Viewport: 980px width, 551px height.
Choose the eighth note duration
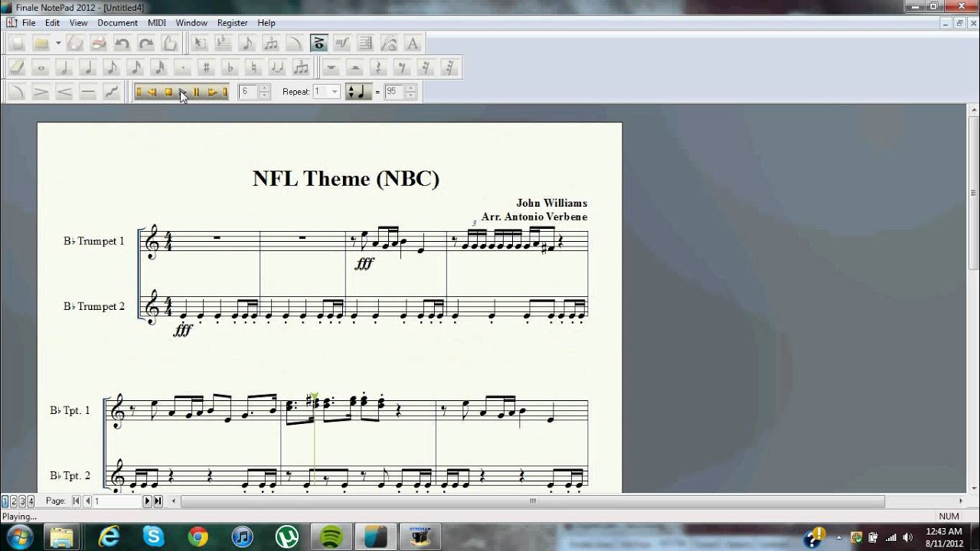tap(112, 67)
